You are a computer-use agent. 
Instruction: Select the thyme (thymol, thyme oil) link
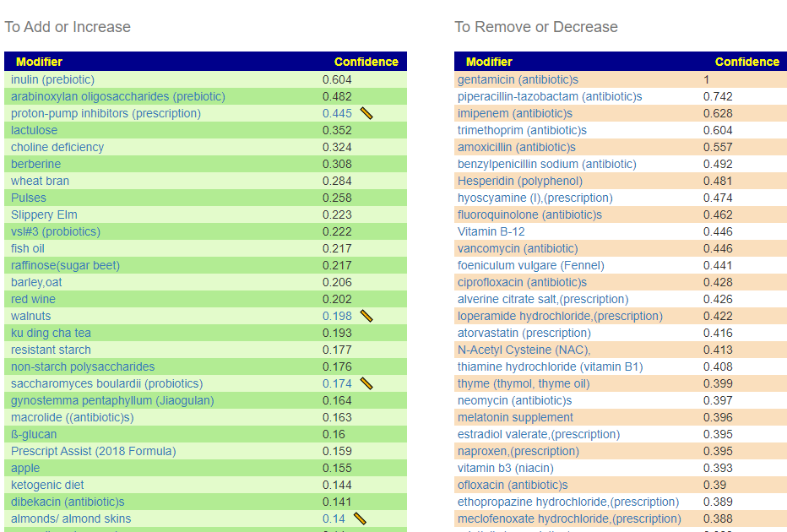pyautogui.click(x=524, y=383)
